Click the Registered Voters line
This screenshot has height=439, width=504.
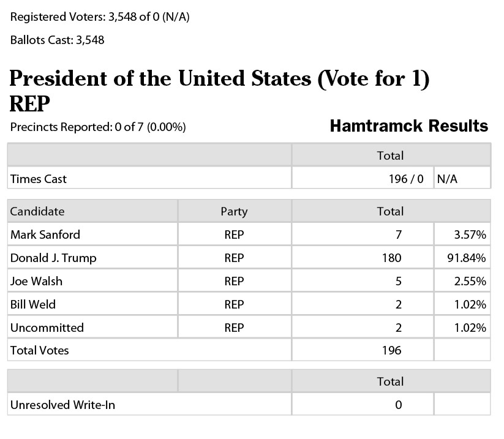click(x=100, y=17)
